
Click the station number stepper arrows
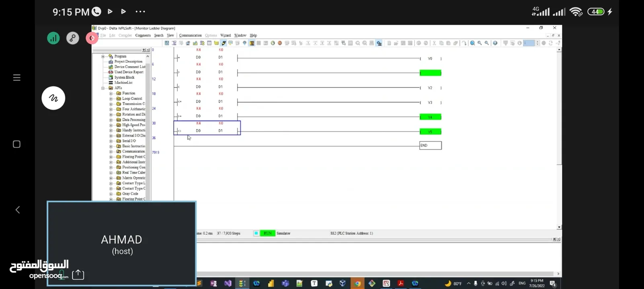[537, 43]
